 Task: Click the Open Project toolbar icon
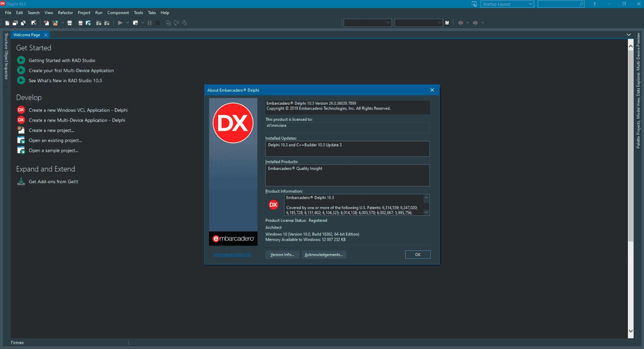point(88,23)
